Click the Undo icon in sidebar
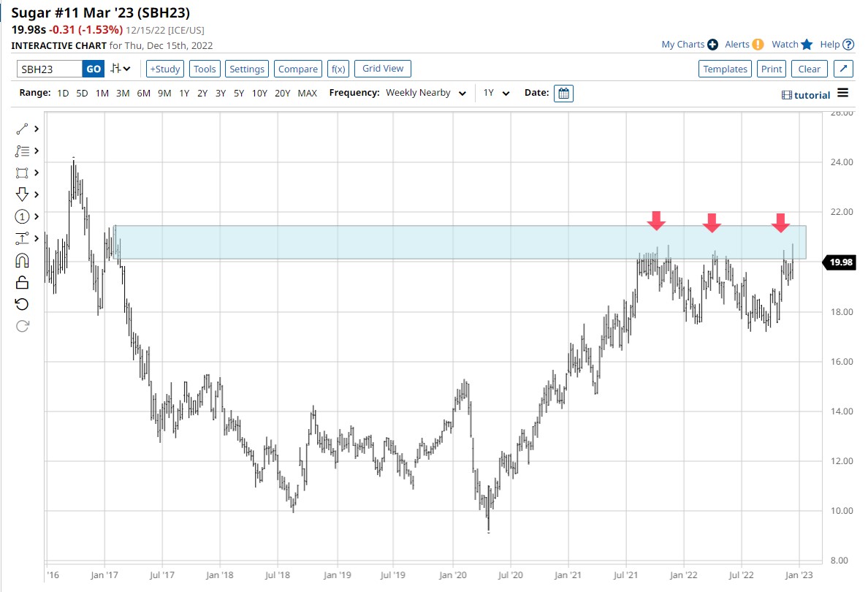Image resolution: width=868 pixels, height=592 pixels. [x=22, y=304]
